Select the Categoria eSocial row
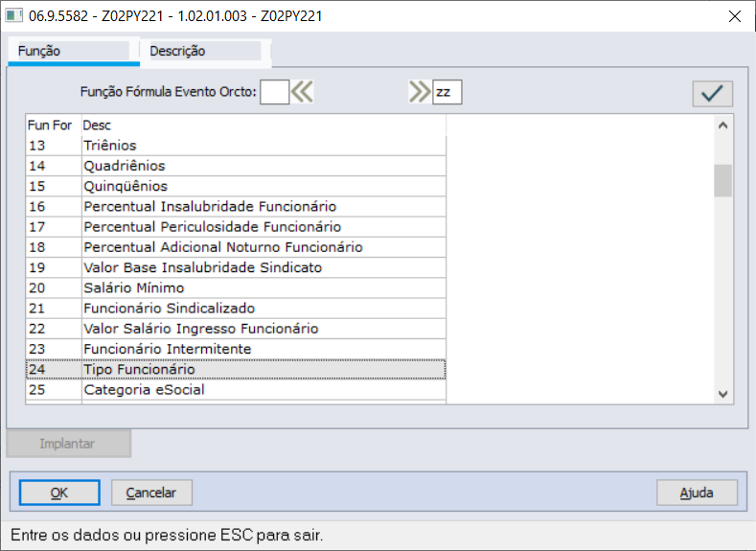Screen dimensions: 756x551 (x=236, y=389)
